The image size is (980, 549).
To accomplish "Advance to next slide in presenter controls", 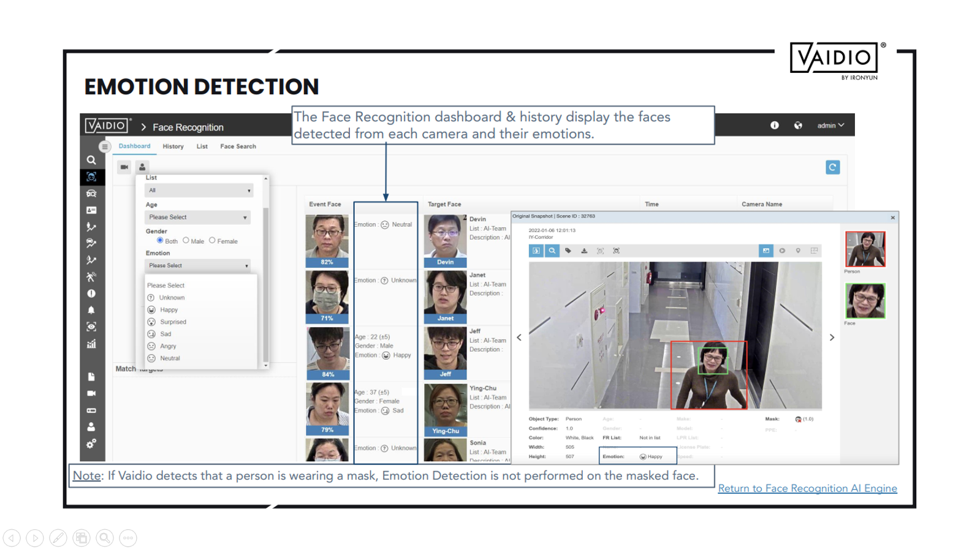I will click(35, 538).
